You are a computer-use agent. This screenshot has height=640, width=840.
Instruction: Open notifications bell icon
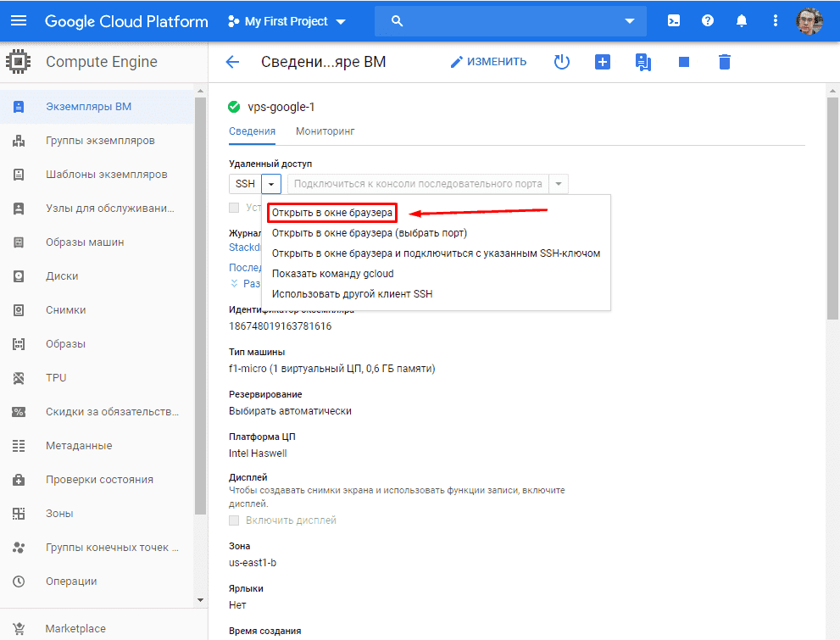click(742, 21)
